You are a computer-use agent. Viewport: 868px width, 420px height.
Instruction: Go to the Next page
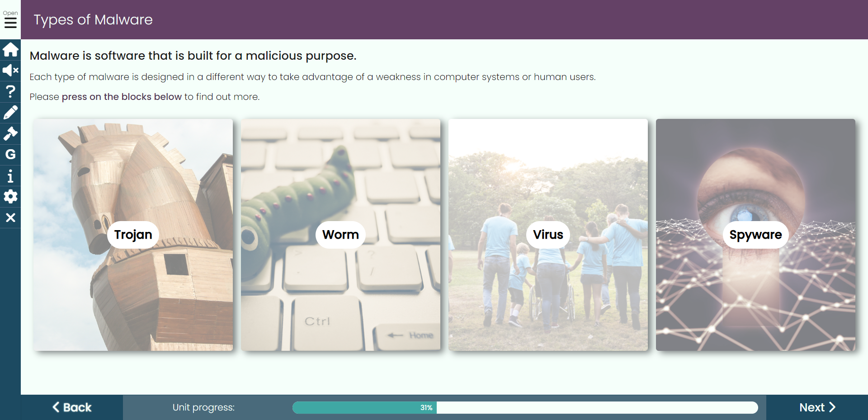tap(817, 407)
